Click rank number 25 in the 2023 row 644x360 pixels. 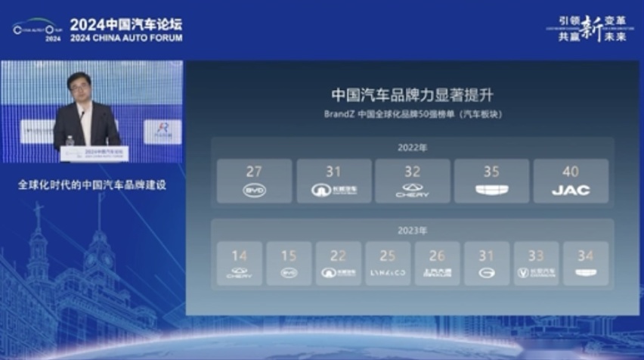click(x=387, y=256)
